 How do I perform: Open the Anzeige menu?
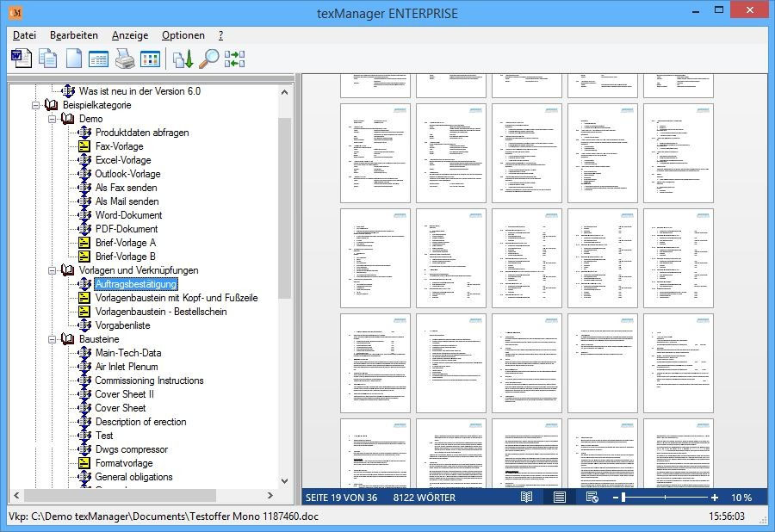tap(130, 35)
